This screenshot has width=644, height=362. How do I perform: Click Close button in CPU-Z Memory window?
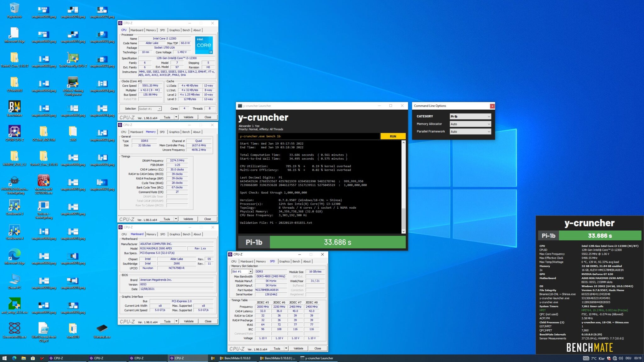point(208,219)
